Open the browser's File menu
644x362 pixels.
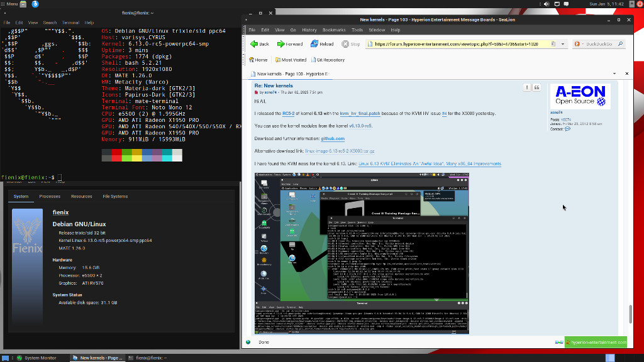coord(252,30)
